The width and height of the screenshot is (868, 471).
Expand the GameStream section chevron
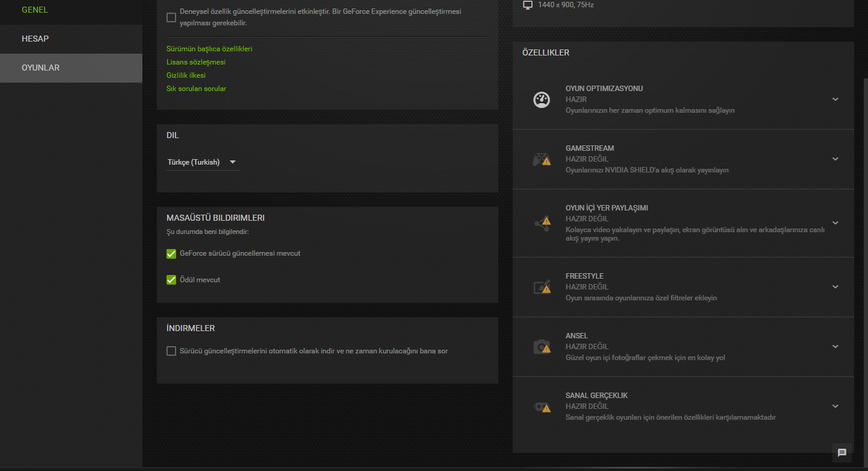coord(835,159)
